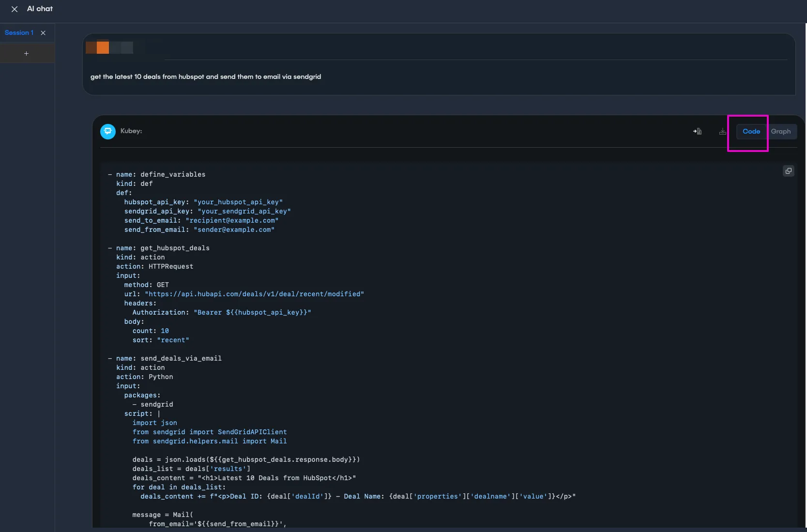This screenshot has width=807, height=532.
Task: Click the 'name: define_variables' line
Action: click(156, 174)
